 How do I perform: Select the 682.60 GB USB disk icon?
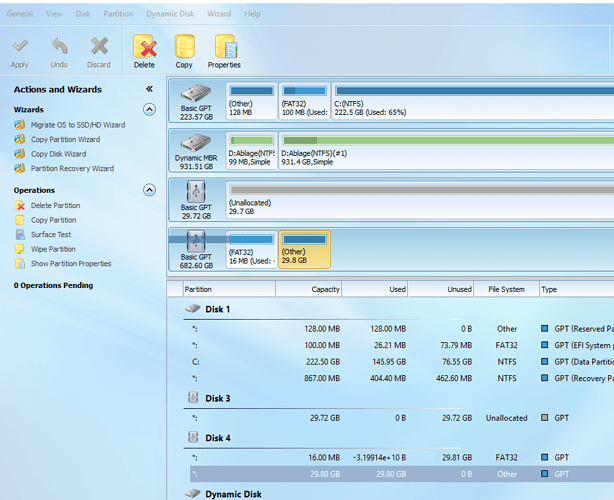click(196, 241)
